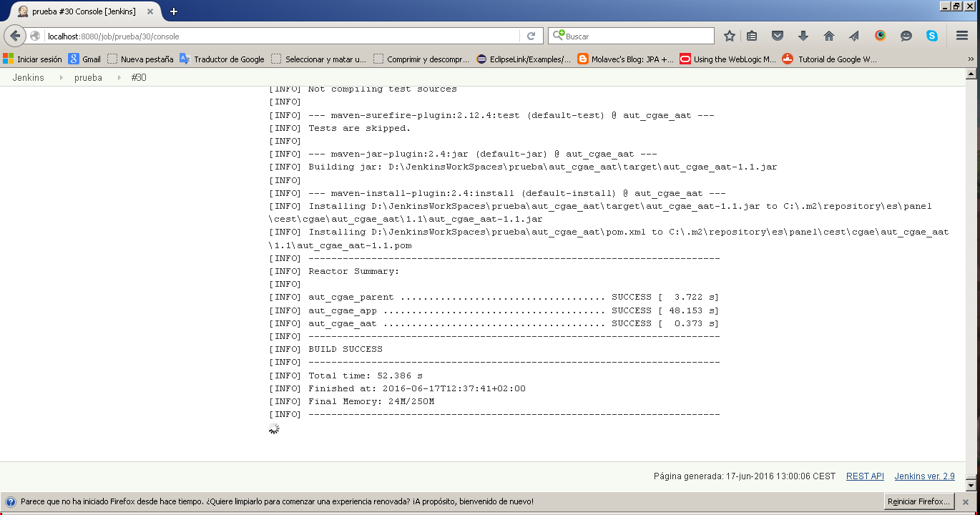Viewport: 980px width, 515px height.
Task: Click the browser back arrow button
Action: pyautogui.click(x=15, y=36)
